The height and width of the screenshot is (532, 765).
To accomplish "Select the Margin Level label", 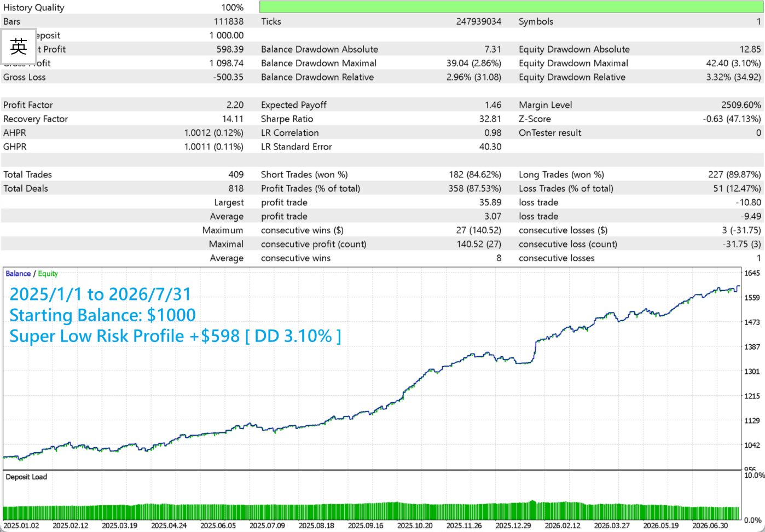I will click(546, 105).
